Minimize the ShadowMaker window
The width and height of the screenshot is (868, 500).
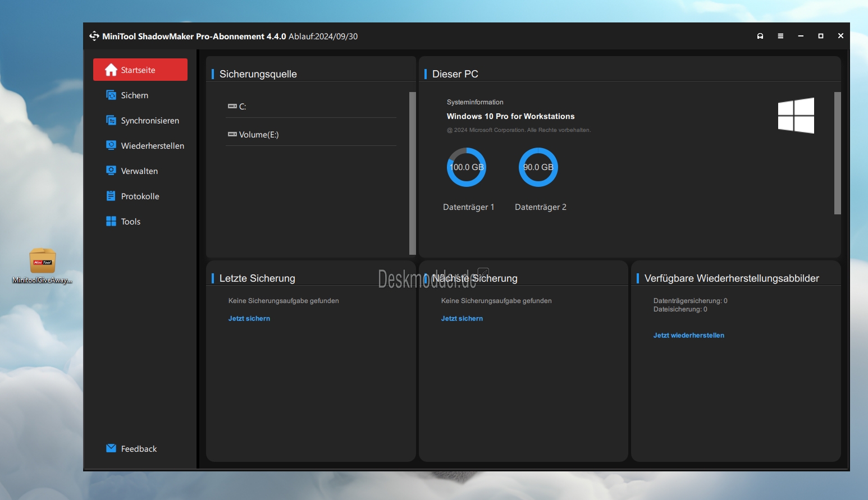[x=801, y=36]
